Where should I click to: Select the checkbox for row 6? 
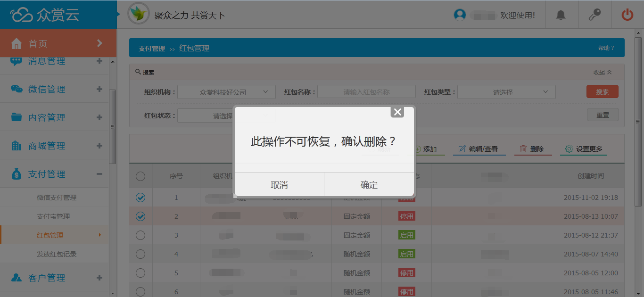[x=140, y=292]
